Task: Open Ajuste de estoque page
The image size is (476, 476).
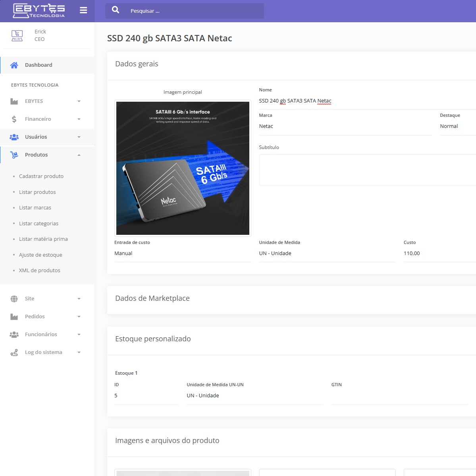Action: coord(40,255)
